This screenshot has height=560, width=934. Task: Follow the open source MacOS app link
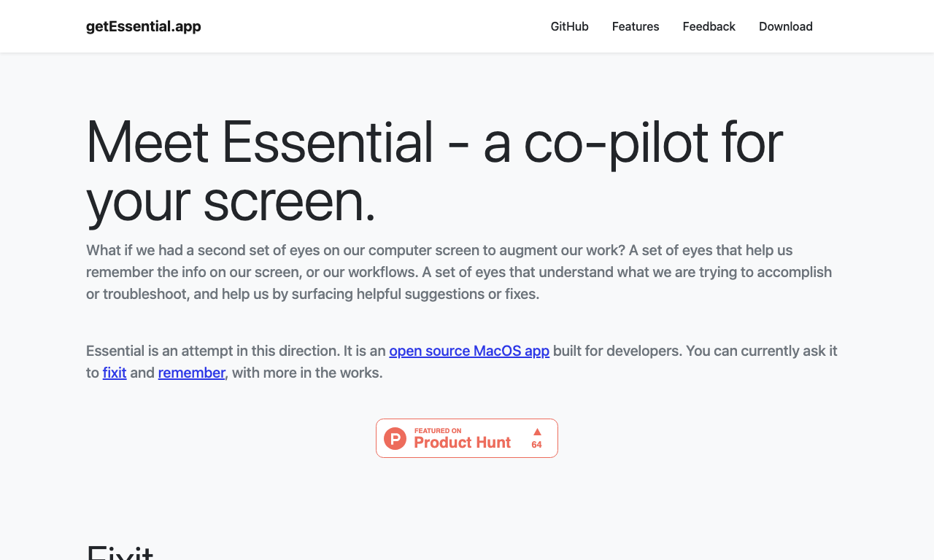pos(469,351)
